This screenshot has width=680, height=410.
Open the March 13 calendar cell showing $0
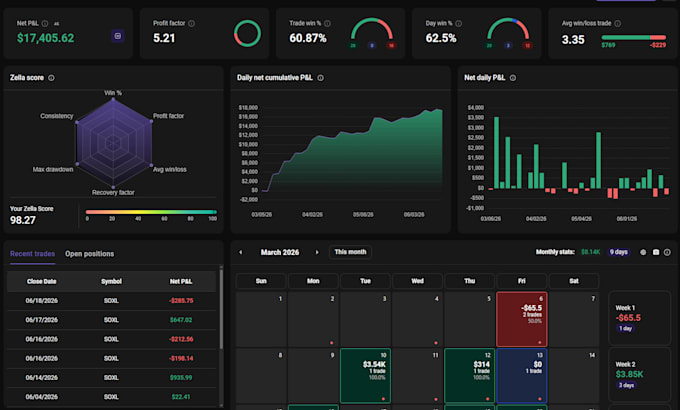[x=522, y=376]
